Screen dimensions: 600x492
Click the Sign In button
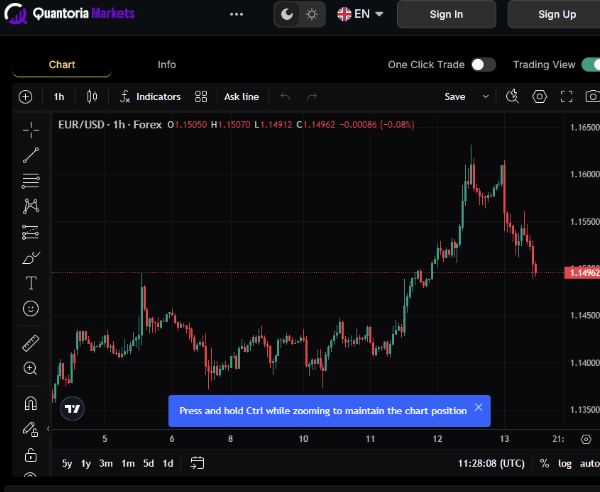447,14
